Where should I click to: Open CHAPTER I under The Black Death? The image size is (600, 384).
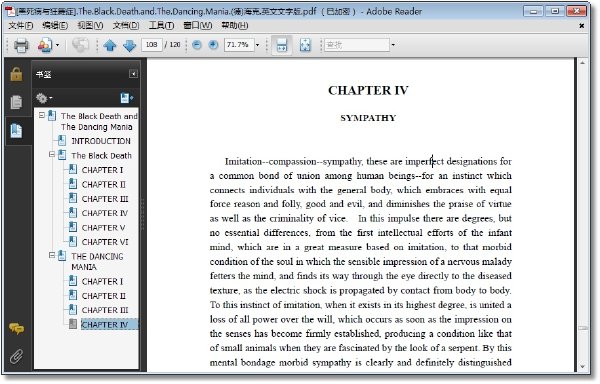tap(102, 170)
